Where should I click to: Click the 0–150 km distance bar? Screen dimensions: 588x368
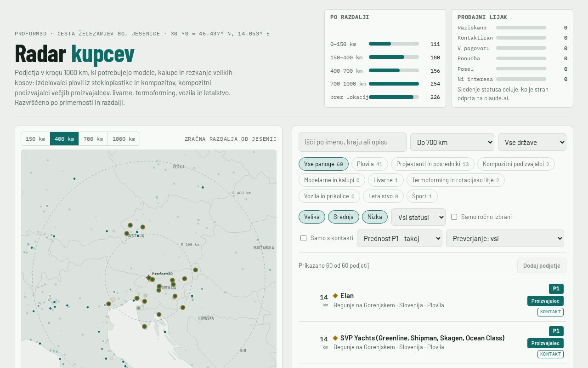(394, 44)
